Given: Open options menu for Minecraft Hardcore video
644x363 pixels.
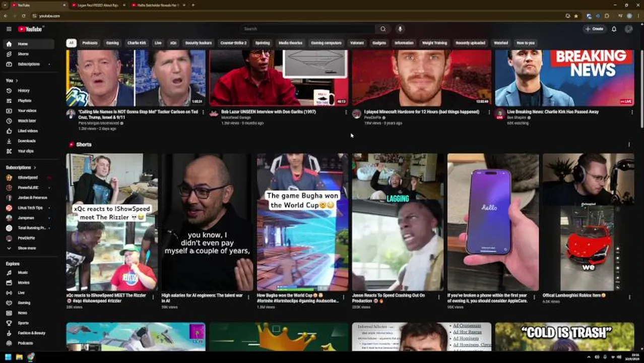Looking at the screenshot, I should click(x=489, y=112).
